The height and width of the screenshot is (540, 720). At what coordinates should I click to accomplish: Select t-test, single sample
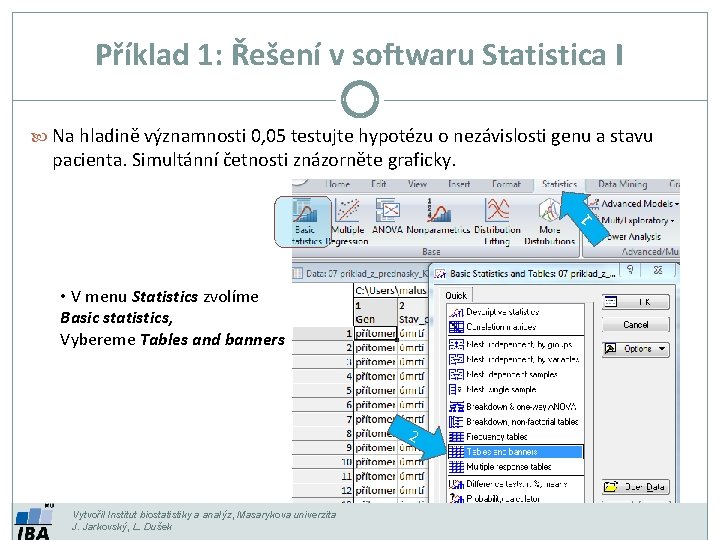click(515, 389)
